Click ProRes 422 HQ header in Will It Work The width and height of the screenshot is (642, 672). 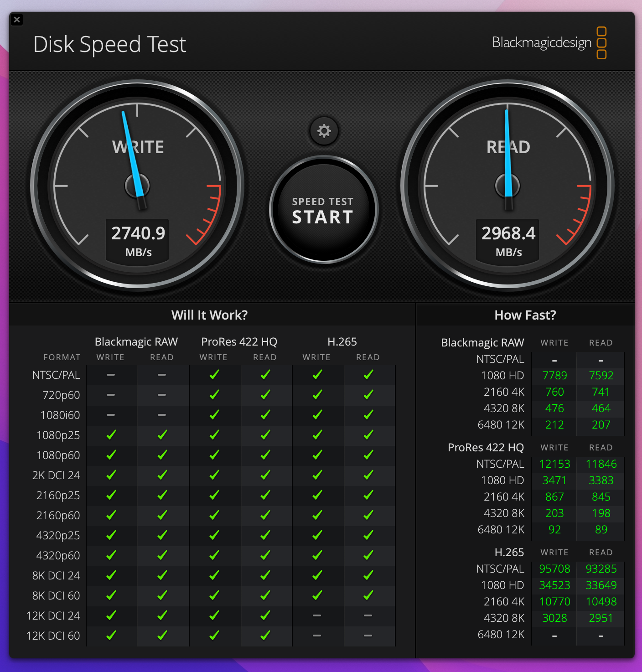(239, 342)
